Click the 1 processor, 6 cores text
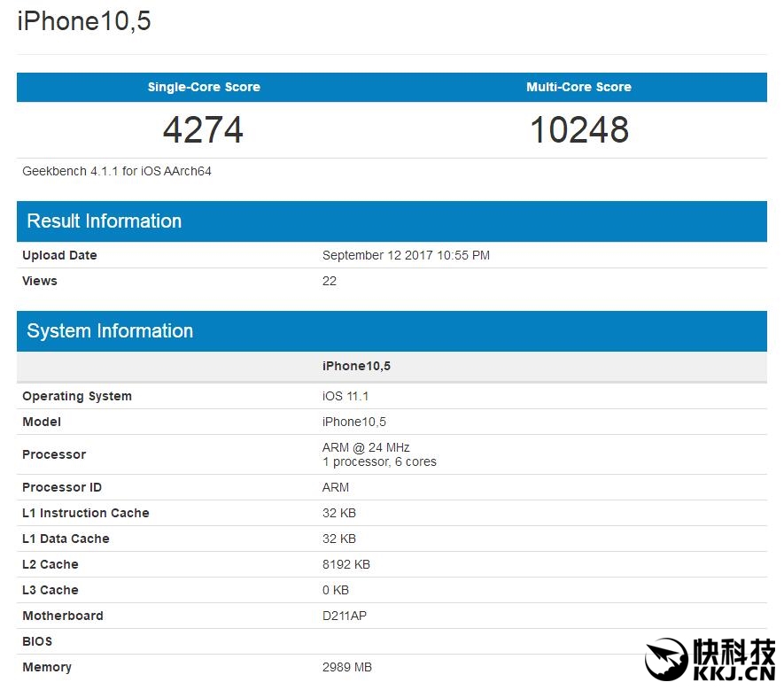The width and height of the screenshot is (784, 690). click(379, 461)
